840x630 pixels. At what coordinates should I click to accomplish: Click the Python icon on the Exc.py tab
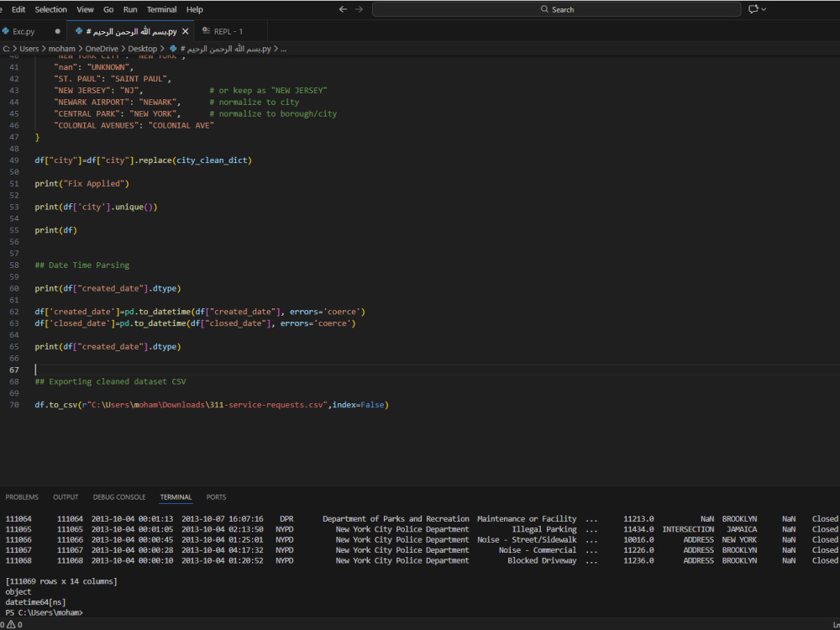6,32
